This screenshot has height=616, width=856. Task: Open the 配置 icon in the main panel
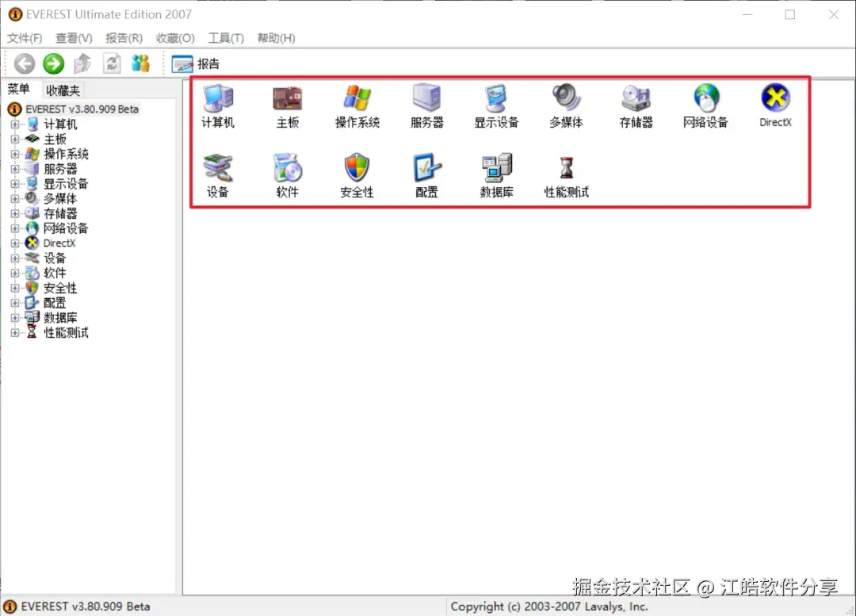pos(427,176)
